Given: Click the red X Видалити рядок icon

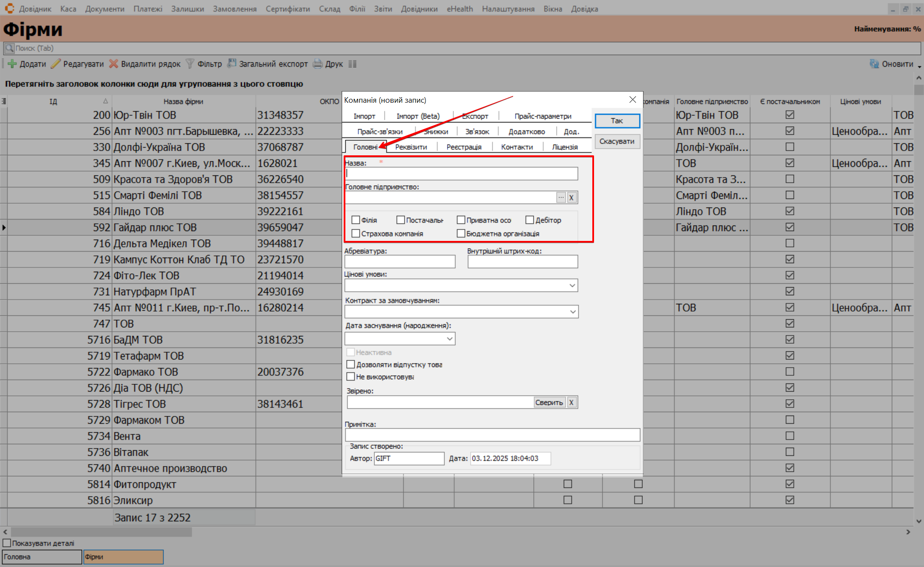Looking at the screenshot, I should pyautogui.click(x=113, y=64).
